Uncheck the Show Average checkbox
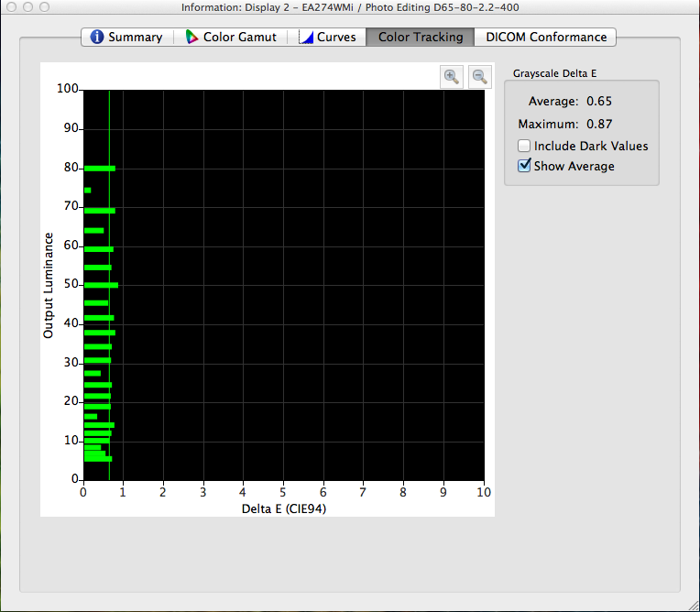The height and width of the screenshot is (612, 700). coord(524,166)
